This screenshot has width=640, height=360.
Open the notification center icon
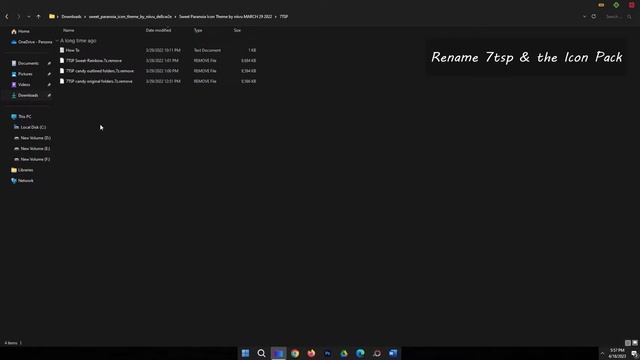pyautogui.click(x=634, y=353)
